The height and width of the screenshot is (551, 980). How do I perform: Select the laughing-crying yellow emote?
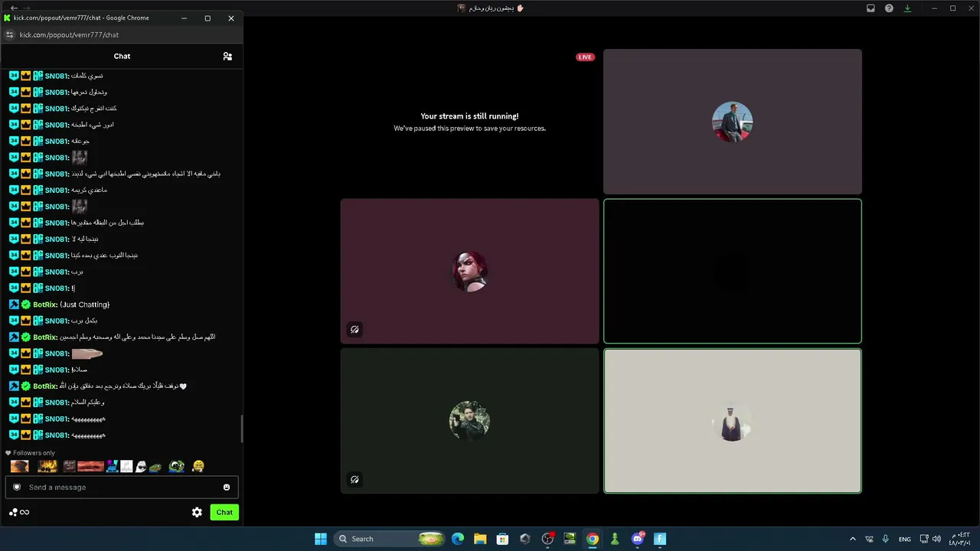point(198,466)
